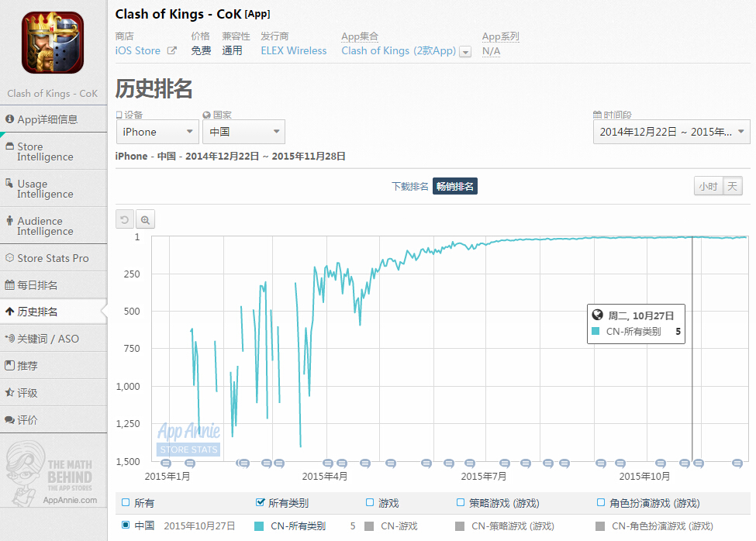The width and height of the screenshot is (756, 541).
Task: Check the 策略游戏 (游戏) checkbox
Action: (461, 502)
